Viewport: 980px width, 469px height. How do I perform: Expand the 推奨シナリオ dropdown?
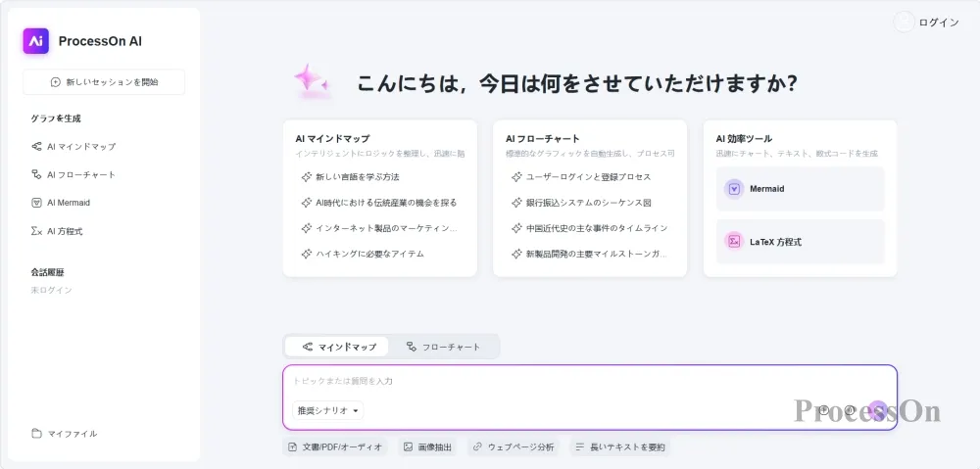pyautogui.click(x=327, y=410)
